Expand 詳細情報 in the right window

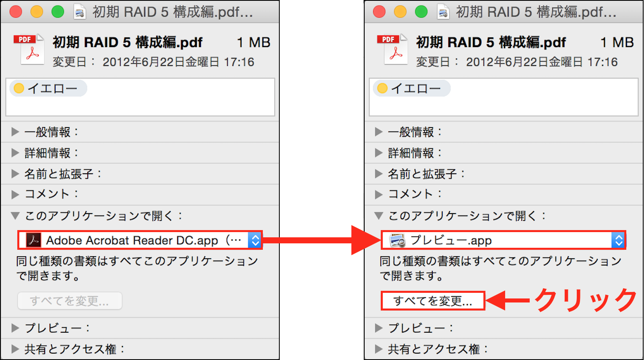(379, 153)
